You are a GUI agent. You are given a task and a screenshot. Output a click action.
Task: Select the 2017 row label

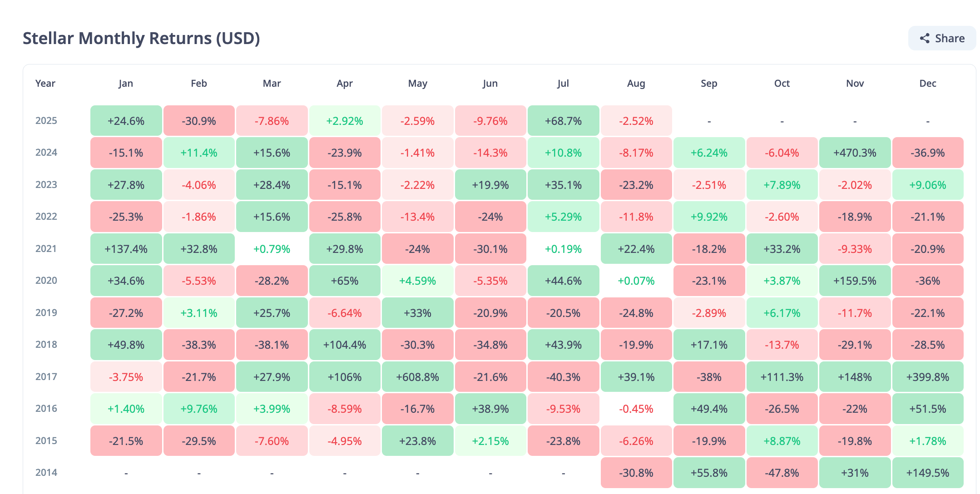(x=46, y=377)
